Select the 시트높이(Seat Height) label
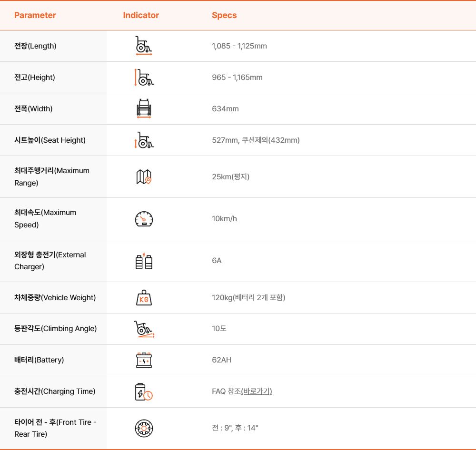This screenshot has width=476, height=450. [x=50, y=140]
